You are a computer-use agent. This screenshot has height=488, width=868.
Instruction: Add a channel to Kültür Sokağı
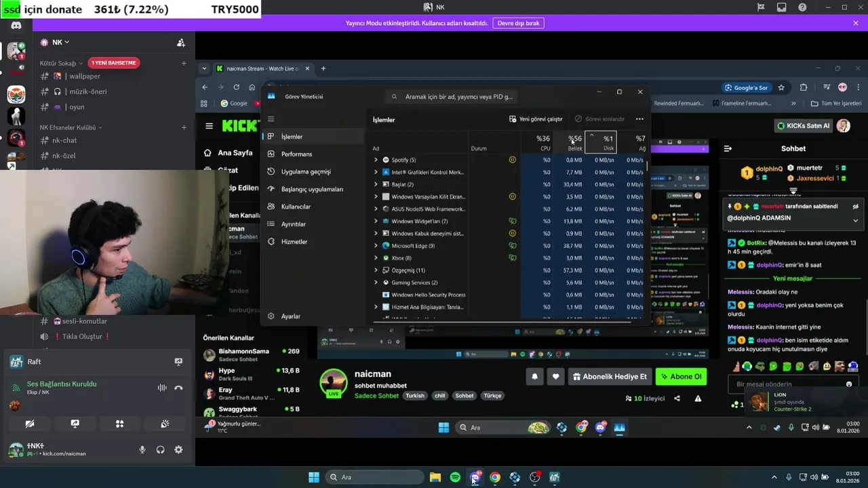184,63
